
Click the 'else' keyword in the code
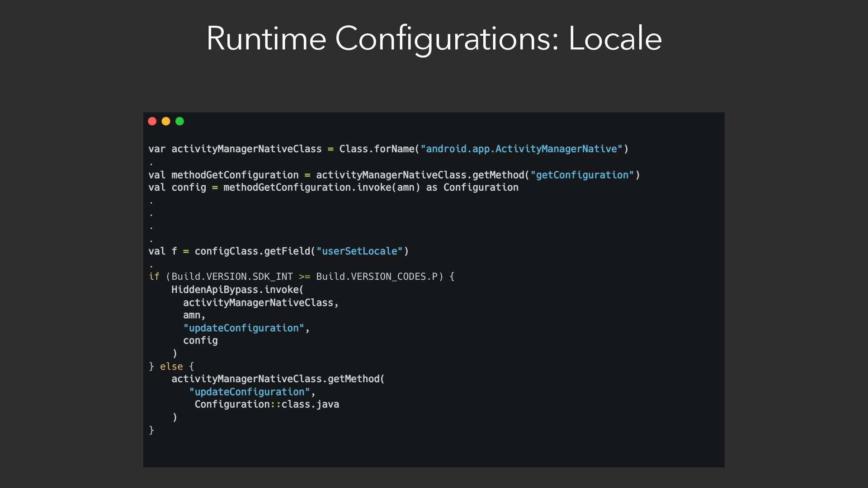click(171, 366)
